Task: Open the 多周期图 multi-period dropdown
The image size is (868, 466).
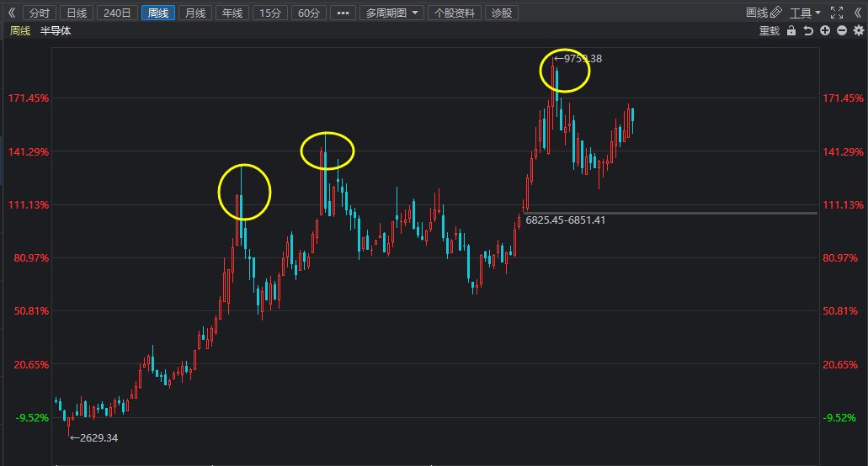Action: click(392, 13)
